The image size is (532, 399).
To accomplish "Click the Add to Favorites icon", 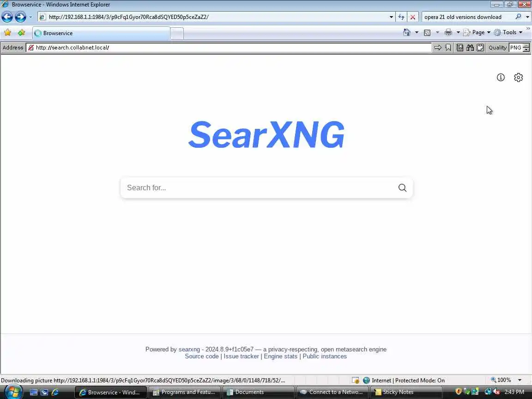I will click(x=21, y=33).
